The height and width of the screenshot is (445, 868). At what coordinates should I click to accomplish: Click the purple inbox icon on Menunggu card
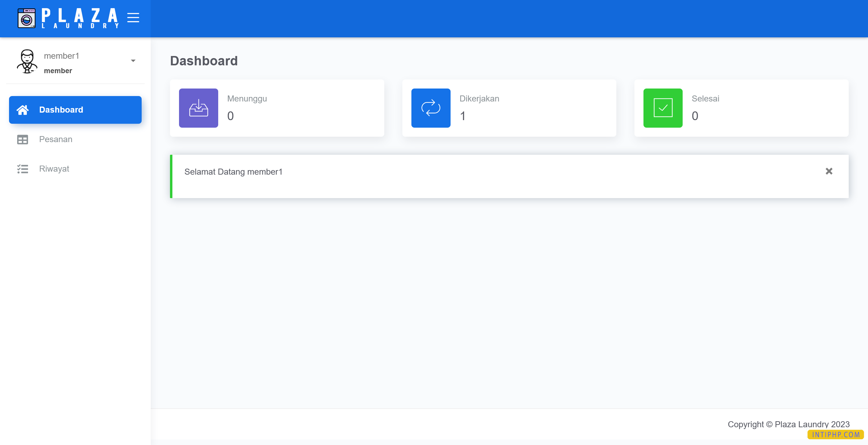(x=199, y=108)
